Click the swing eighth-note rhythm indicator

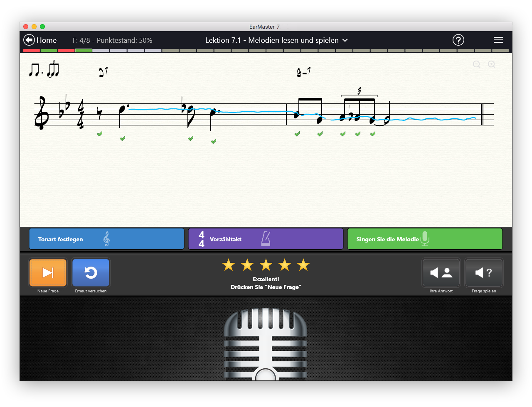point(44,70)
